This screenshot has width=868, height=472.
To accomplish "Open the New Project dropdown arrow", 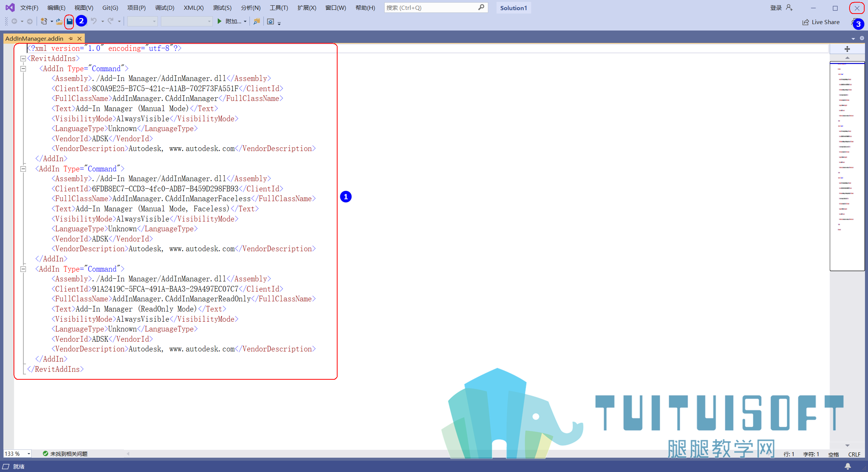I will pos(52,21).
